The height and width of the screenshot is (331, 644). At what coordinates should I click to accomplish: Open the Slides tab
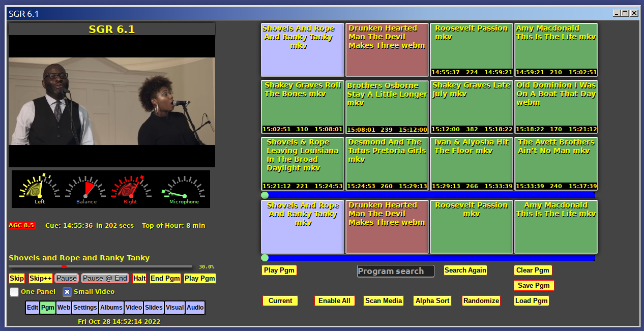point(154,308)
